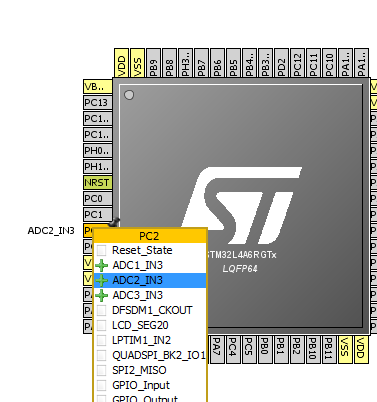Set pin to GPIO_Input
Screen dimensions: 377x402
click(x=150, y=385)
